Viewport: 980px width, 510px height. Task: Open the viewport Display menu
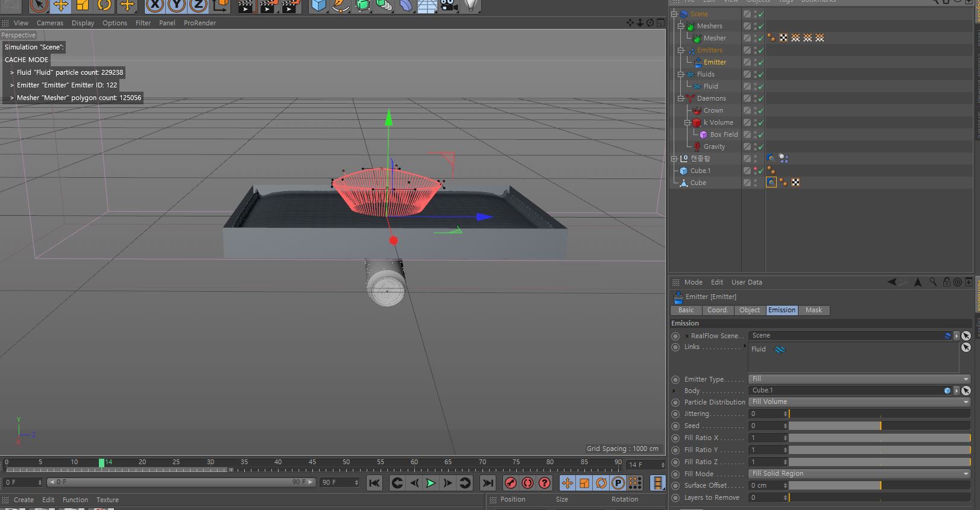click(83, 23)
